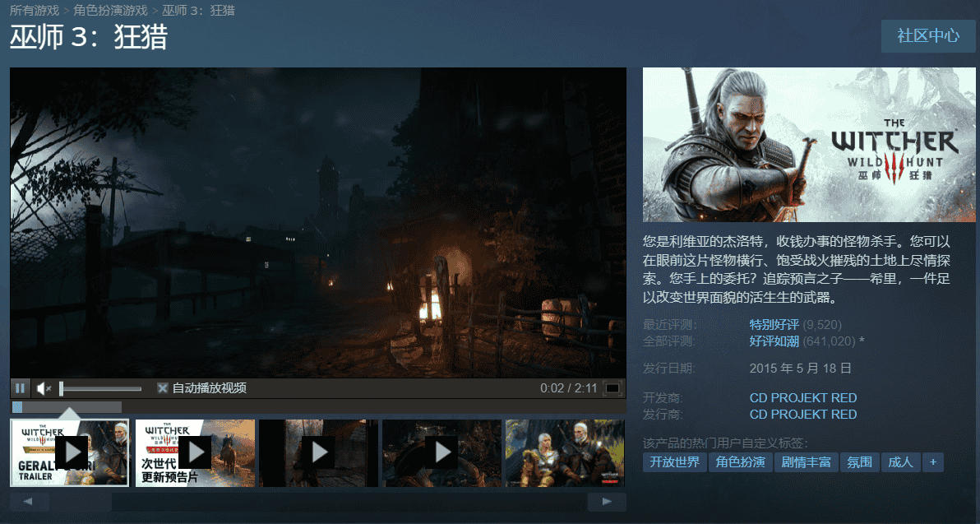980x524 pixels.
Task: Open developer CD PROJEKT RED link
Action: point(803,397)
